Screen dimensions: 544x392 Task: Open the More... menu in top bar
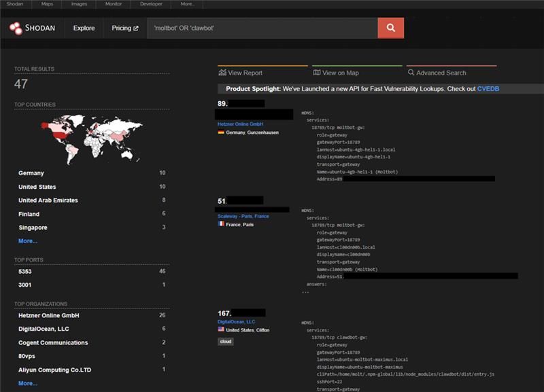click(x=188, y=4)
